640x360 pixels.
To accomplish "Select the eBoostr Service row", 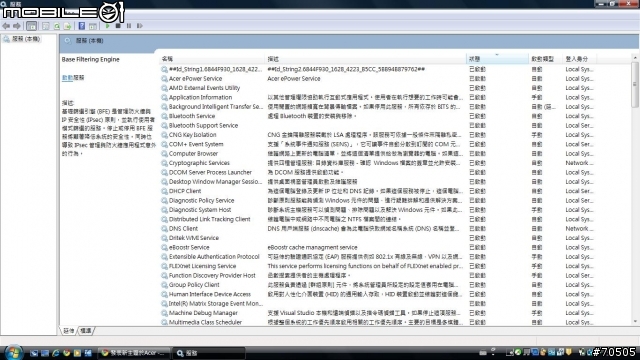I will (378, 248).
